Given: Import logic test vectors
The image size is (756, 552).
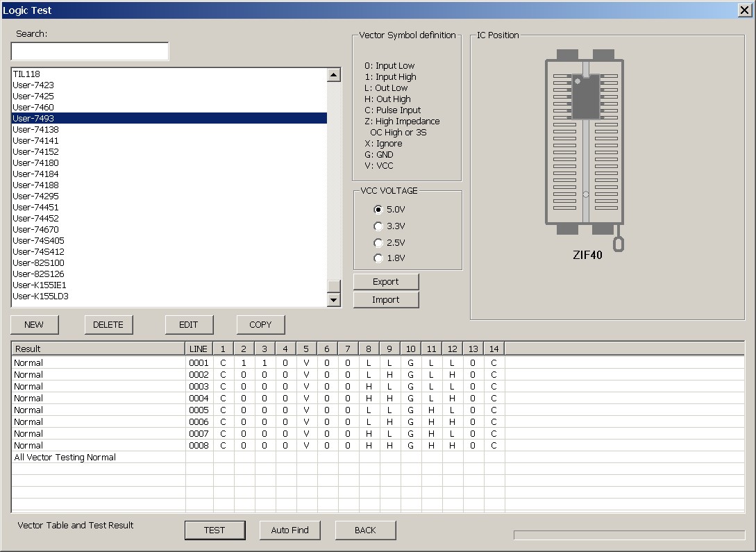Looking at the screenshot, I should click(x=386, y=299).
